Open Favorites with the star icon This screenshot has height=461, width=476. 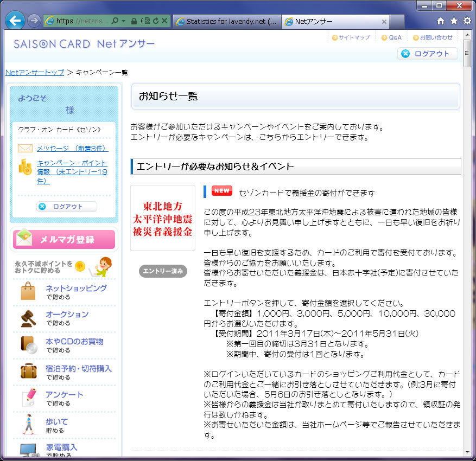click(x=454, y=21)
